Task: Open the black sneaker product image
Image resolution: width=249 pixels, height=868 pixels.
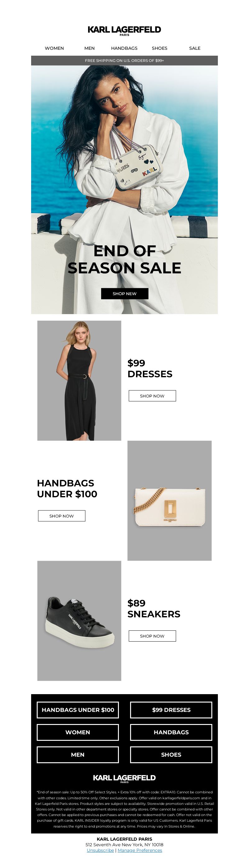Action: tap(79, 621)
